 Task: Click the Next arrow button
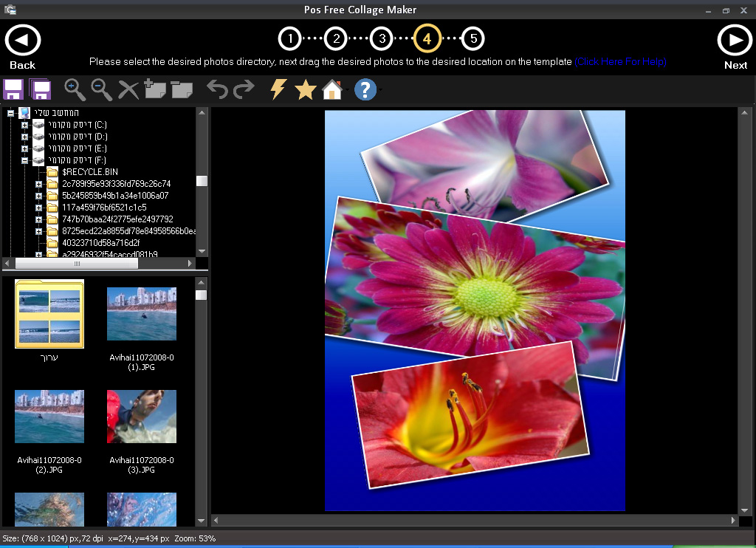(x=735, y=41)
